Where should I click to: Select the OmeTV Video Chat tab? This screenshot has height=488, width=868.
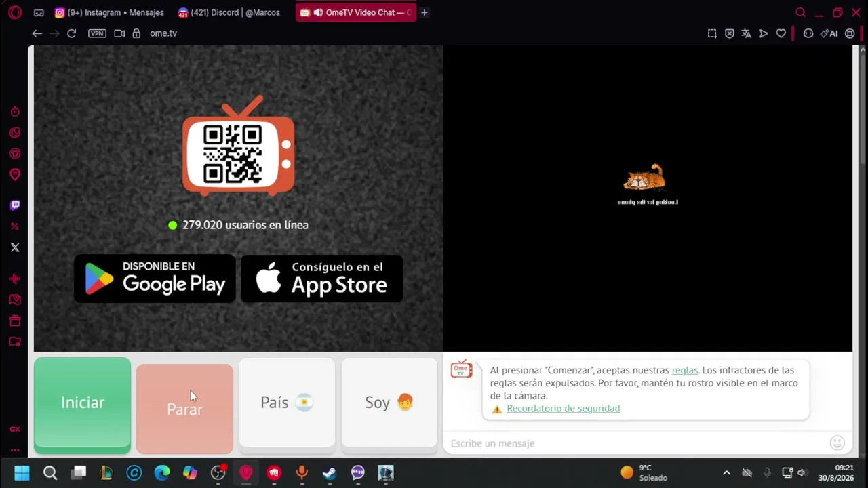click(x=355, y=12)
